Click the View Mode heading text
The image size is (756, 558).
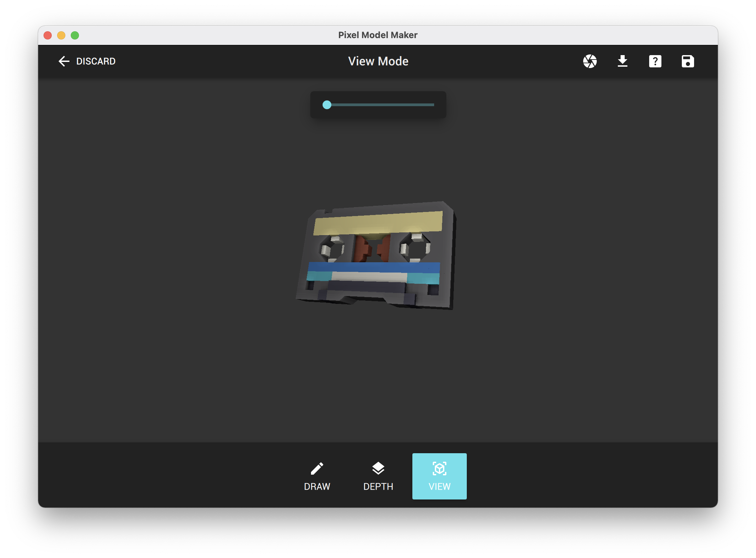pyautogui.click(x=378, y=61)
